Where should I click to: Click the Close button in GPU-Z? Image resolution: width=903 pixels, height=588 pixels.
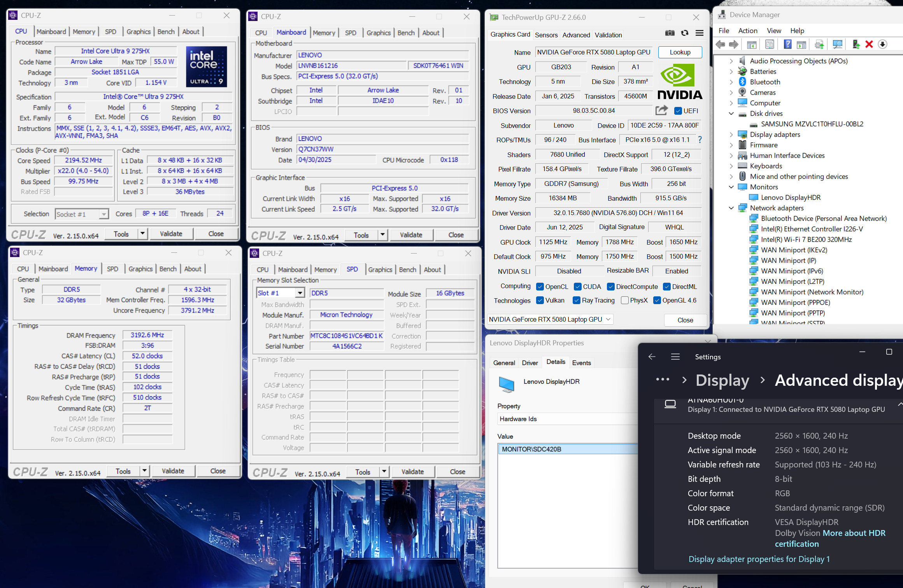(x=685, y=320)
